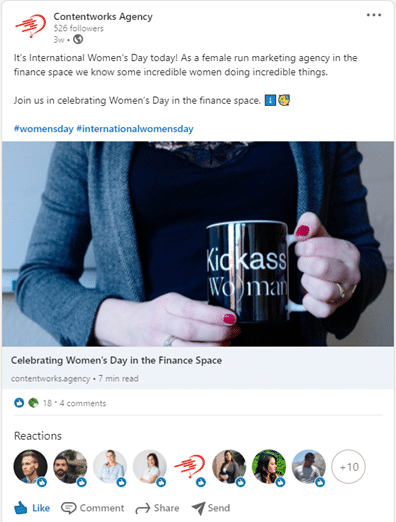The height and width of the screenshot is (522, 396).
Task: Open the #internationalwomensday hashtag
Action: [135, 129]
